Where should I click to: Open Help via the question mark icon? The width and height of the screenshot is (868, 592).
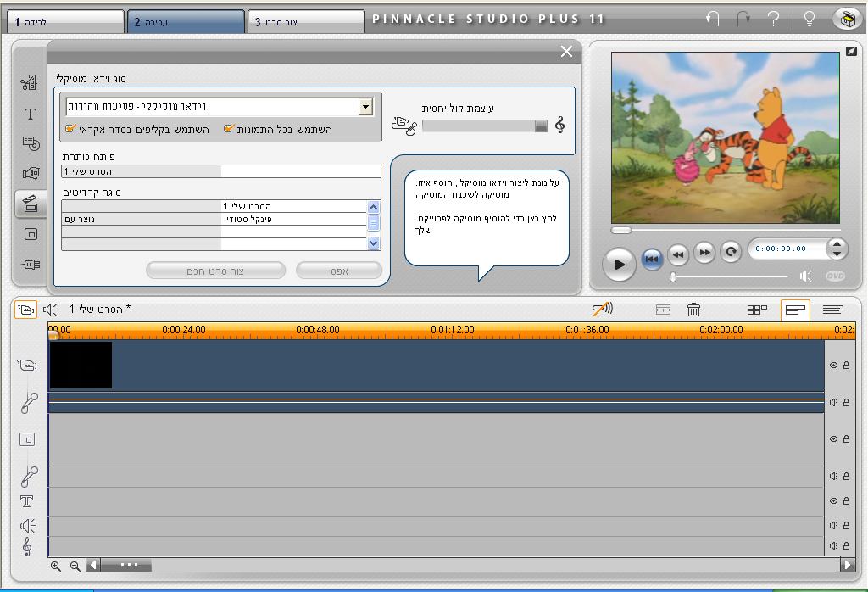773,19
